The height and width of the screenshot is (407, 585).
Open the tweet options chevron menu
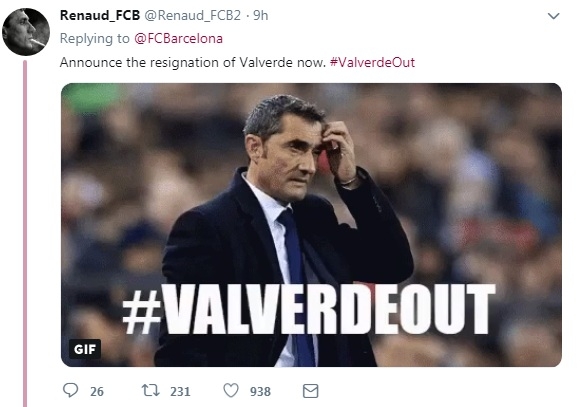coord(553,16)
